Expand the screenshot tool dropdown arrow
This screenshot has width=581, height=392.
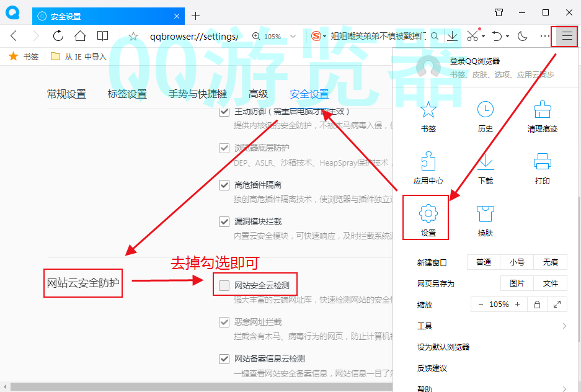[x=483, y=37]
